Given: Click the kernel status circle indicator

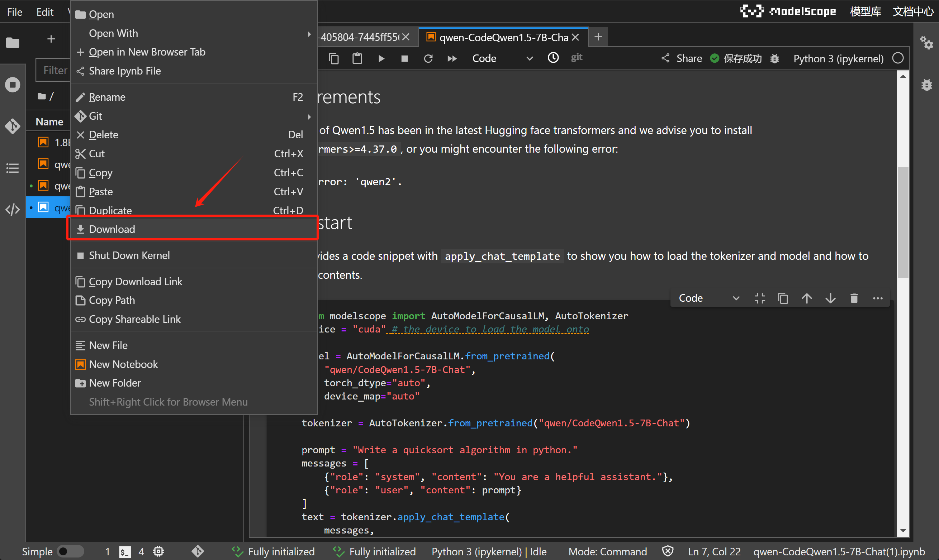Looking at the screenshot, I should pos(898,58).
